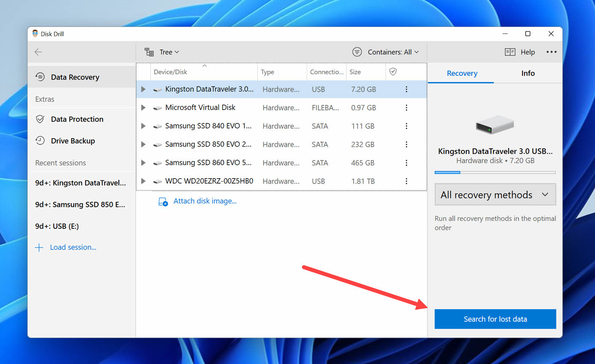
Task: Click the Help book icon
Action: pyautogui.click(x=510, y=52)
